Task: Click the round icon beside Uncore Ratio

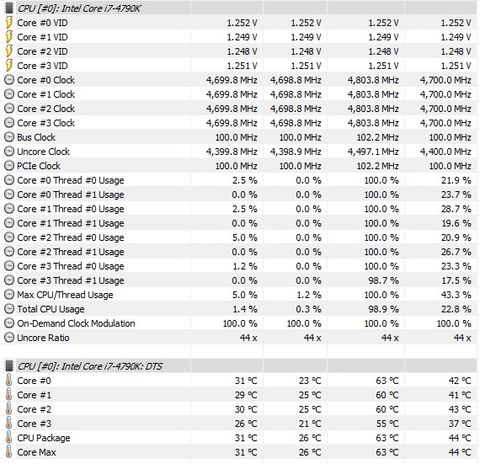Action: click(9, 338)
